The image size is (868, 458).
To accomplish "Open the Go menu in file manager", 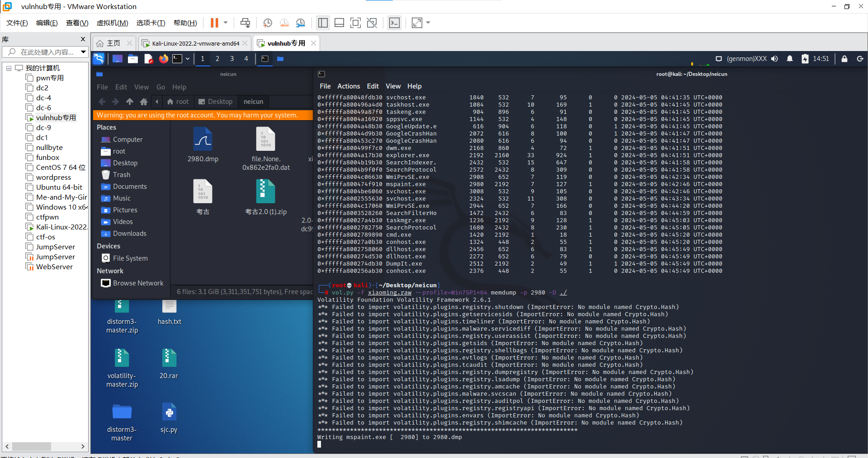I will click(160, 87).
